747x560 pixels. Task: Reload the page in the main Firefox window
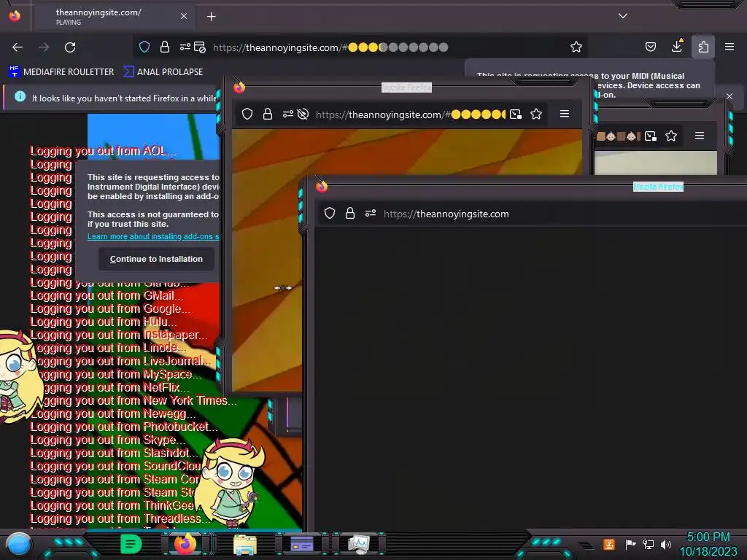point(70,47)
